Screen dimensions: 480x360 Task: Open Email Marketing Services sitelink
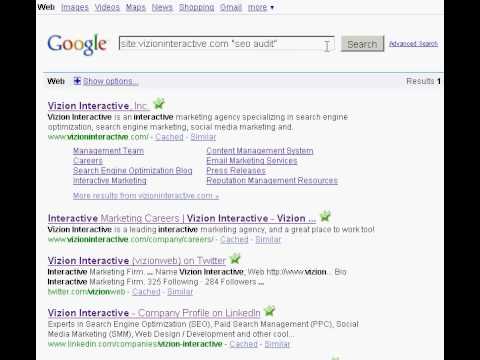pos(252,161)
